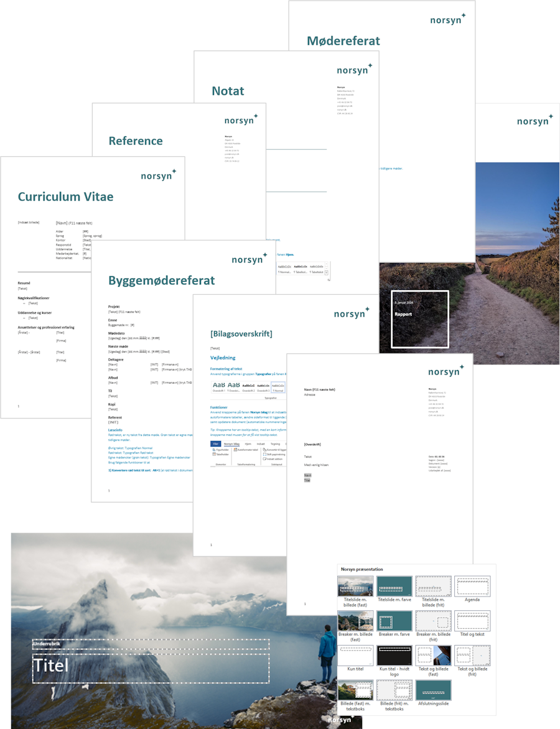Select the Afslutningsslide layout
560x729 pixels.
click(x=434, y=690)
